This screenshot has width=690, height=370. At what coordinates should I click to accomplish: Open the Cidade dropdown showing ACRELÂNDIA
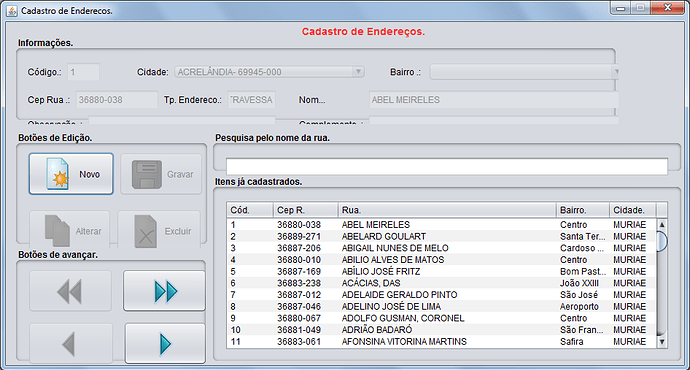click(269, 72)
